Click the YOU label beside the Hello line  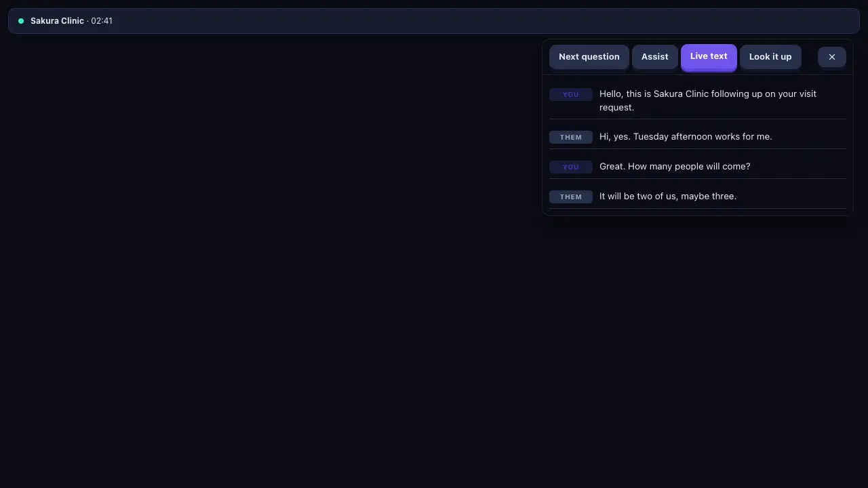(x=571, y=95)
